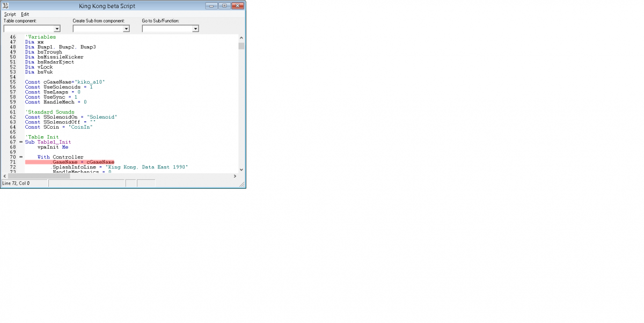Open the Create Sub from component dropdown
Viewport: 644px width, 323px height.
click(x=126, y=29)
